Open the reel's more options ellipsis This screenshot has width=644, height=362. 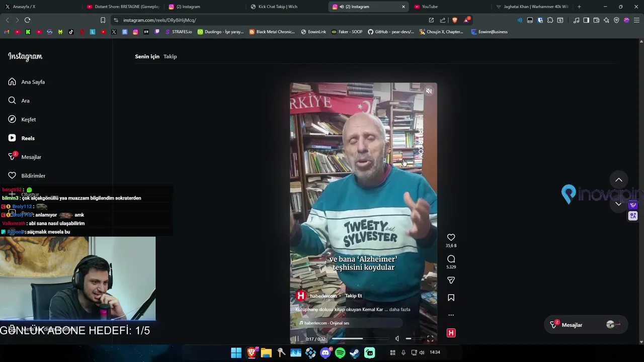point(451,315)
